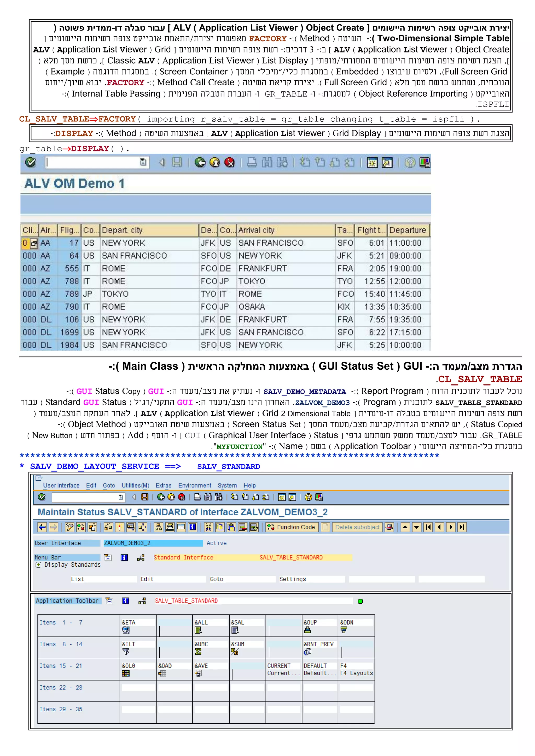
Task: Click the back arrow icon in status toolbar
Action: click(42, 527)
